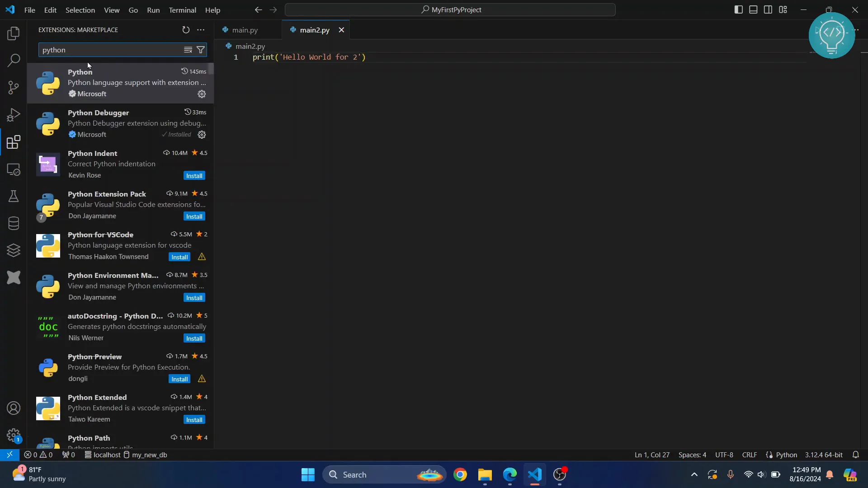Change CRLF end of line sequence
The image size is (868, 488).
point(750,455)
